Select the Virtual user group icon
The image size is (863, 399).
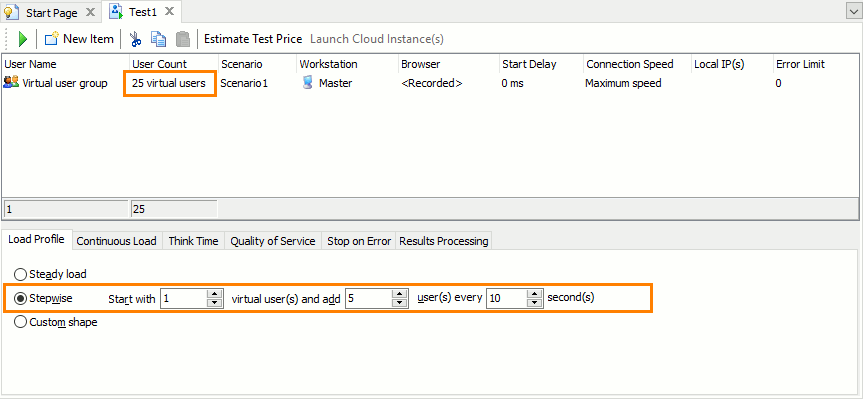click(11, 83)
